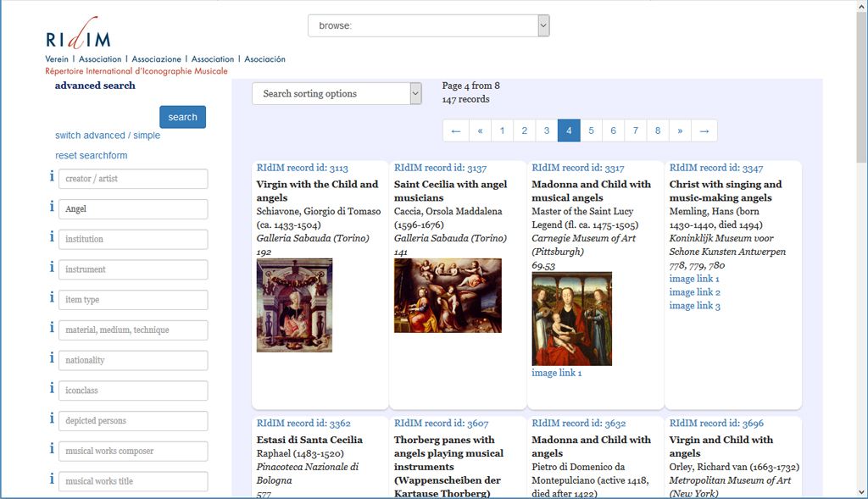Click the info icon next to institution field

pos(52,237)
